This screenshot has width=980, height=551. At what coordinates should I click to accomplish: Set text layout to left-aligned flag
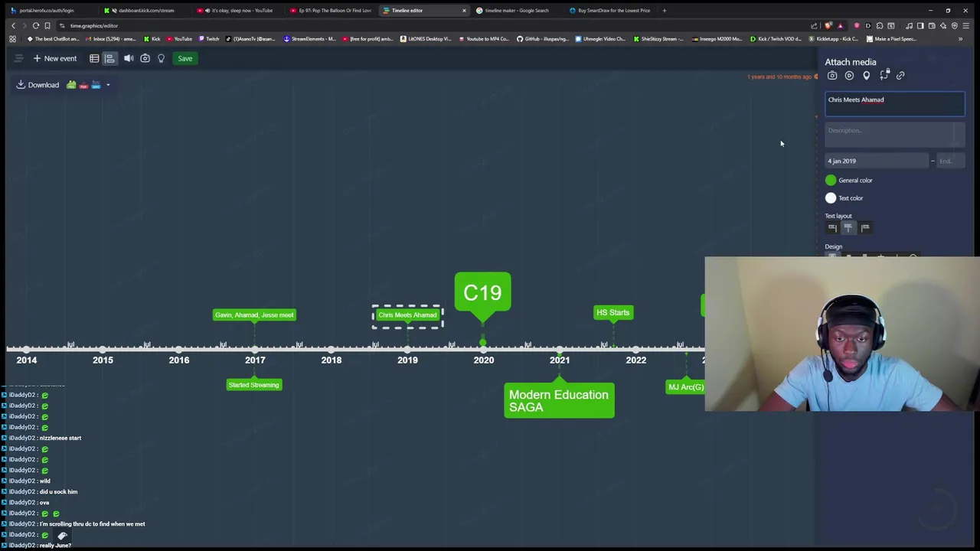click(832, 227)
